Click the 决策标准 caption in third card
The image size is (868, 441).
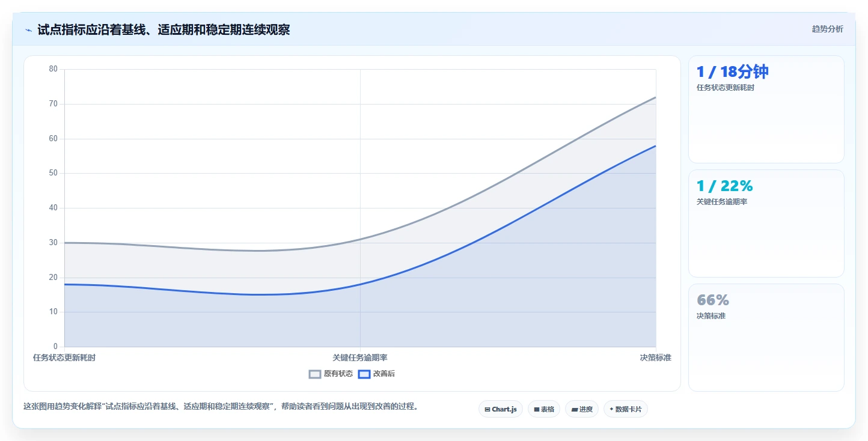click(711, 316)
